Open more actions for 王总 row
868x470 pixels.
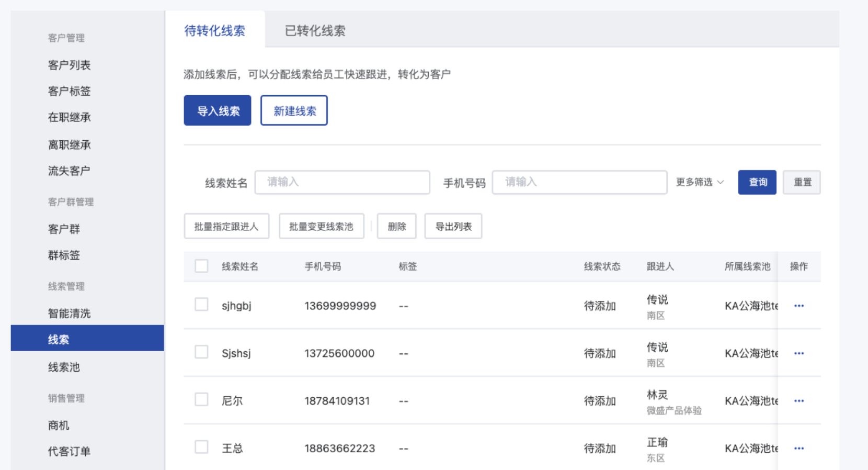(798, 449)
